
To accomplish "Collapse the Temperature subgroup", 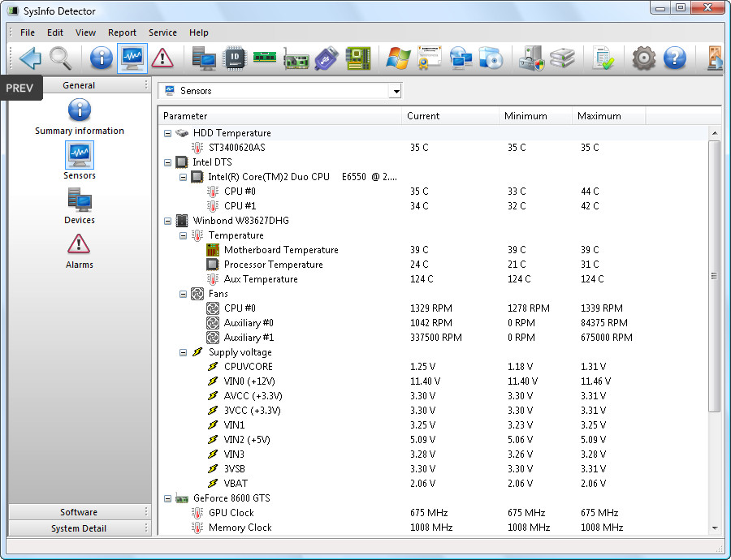I will tap(184, 235).
